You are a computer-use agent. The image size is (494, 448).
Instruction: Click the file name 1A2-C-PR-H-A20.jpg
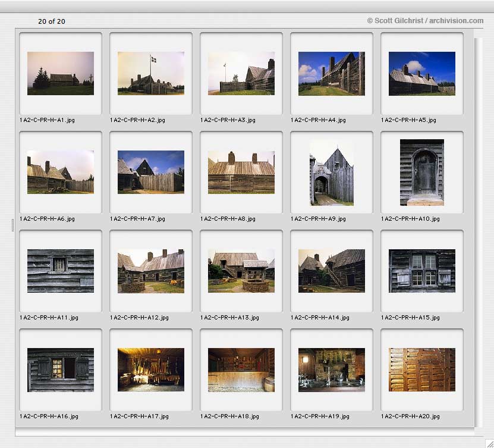tap(411, 416)
